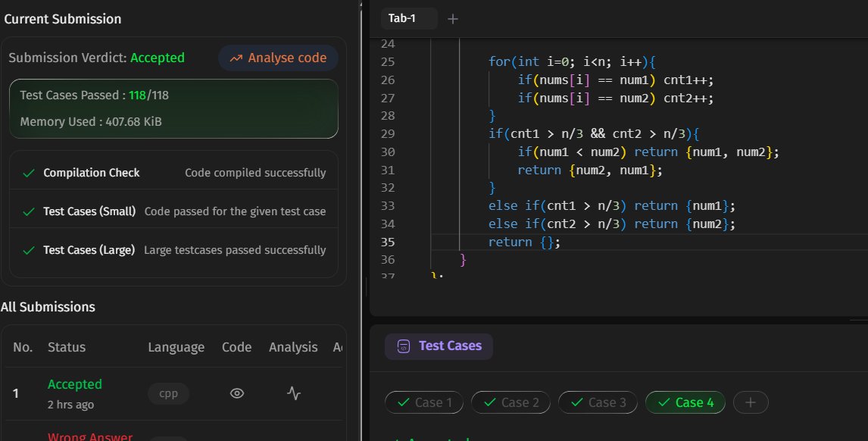
Task: Click the Analyse code button
Action: point(278,58)
